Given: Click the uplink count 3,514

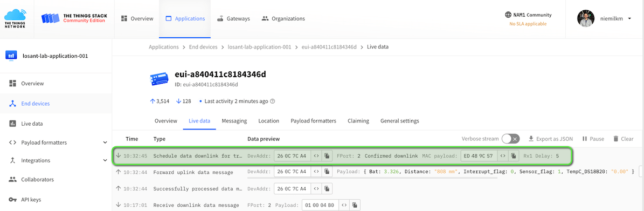Looking at the screenshot, I should [x=160, y=101].
